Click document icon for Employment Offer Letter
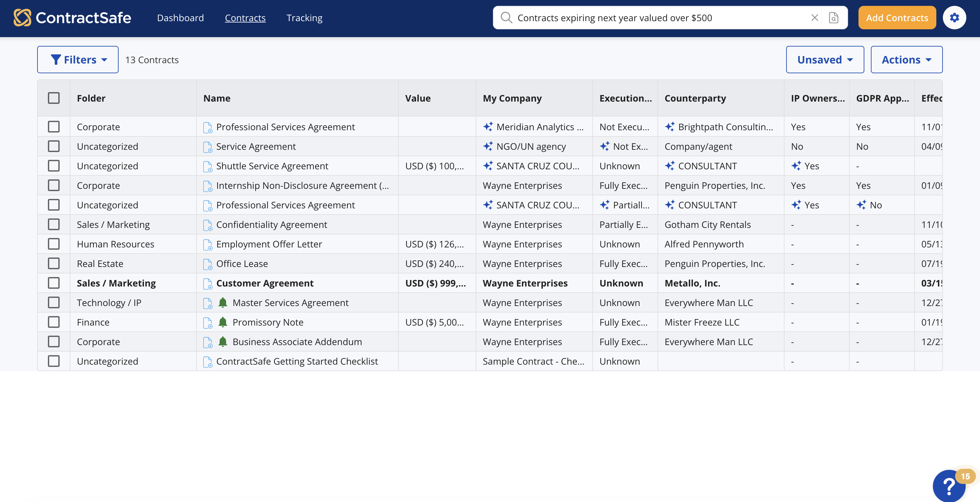 207,244
